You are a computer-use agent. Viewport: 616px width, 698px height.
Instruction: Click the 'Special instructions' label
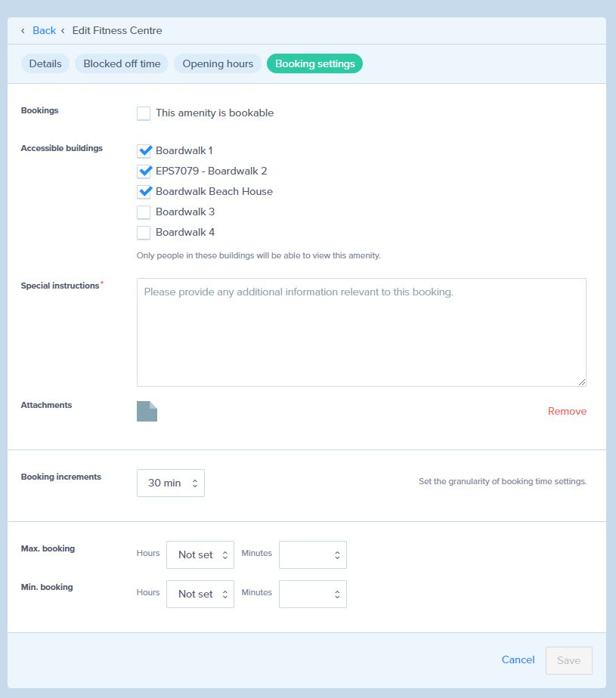click(60, 286)
